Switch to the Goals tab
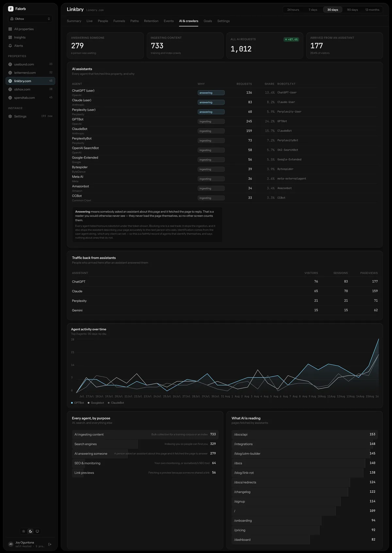 pyautogui.click(x=208, y=21)
